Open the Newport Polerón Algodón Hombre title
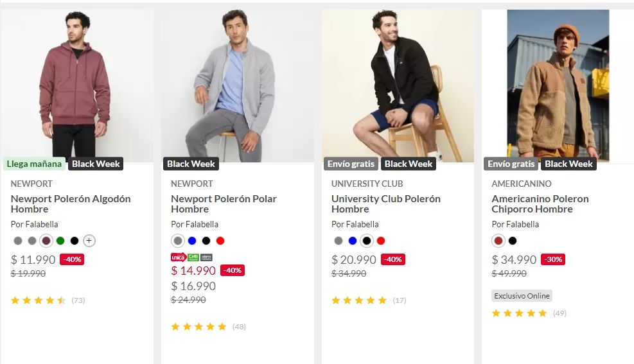 coord(71,204)
